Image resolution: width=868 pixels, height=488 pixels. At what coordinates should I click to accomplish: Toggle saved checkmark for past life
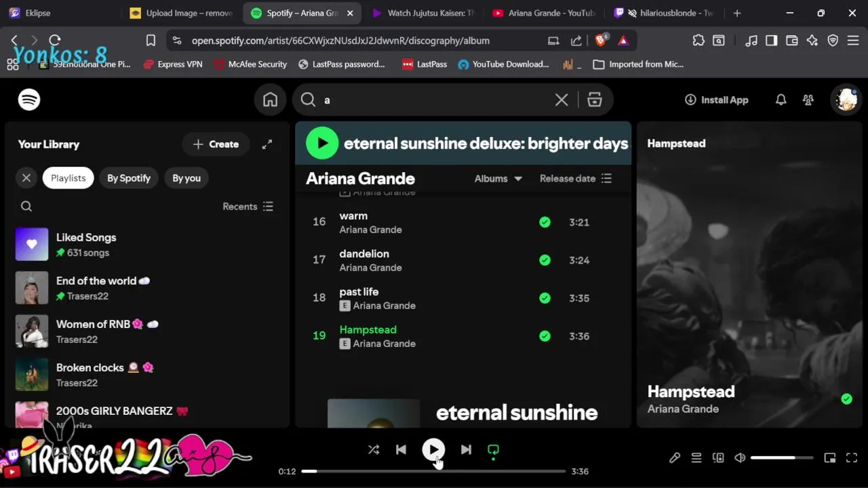[545, 298]
